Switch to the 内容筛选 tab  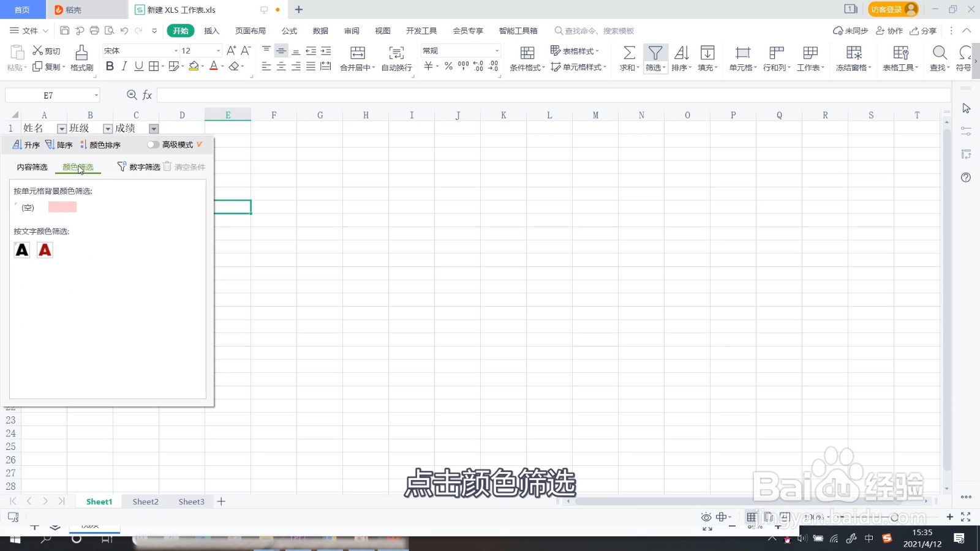pyautogui.click(x=32, y=167)
